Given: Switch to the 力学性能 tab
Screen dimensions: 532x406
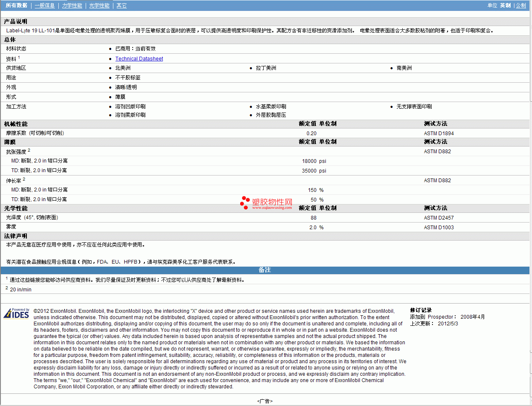Looking at the screenshot, I should tap(72, 5).
